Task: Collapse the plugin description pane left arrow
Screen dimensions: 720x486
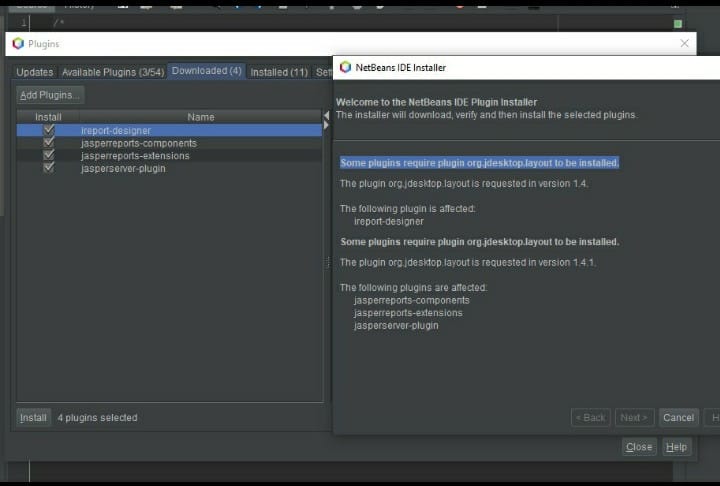Action: (326, 115)
